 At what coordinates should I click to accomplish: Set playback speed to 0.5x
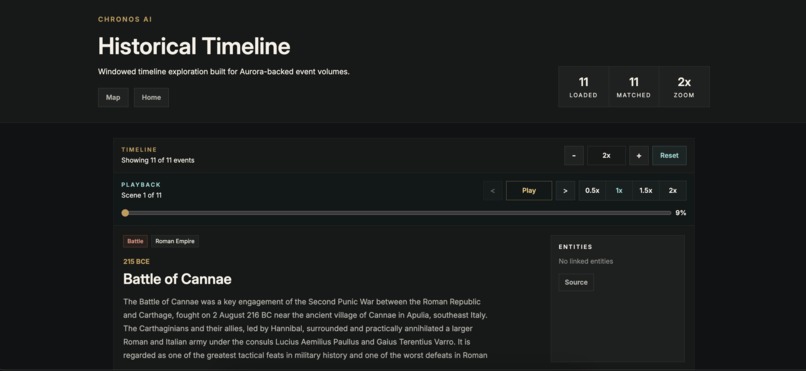592,191
